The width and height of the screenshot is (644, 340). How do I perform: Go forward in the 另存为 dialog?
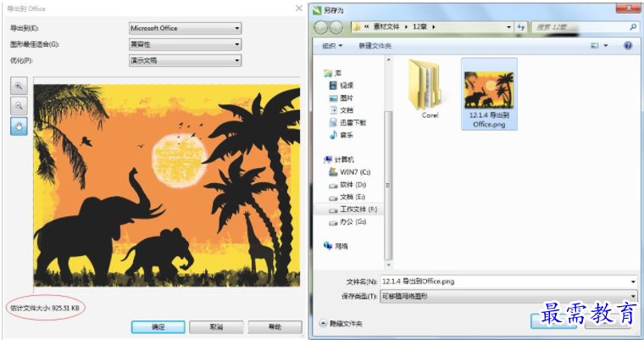[336, 27]
